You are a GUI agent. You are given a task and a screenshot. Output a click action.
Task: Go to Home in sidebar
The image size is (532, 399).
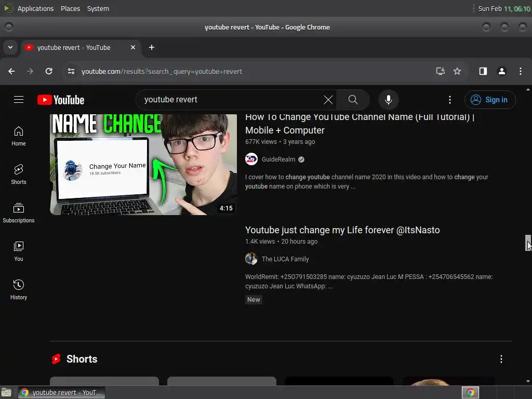coord(19,136)
